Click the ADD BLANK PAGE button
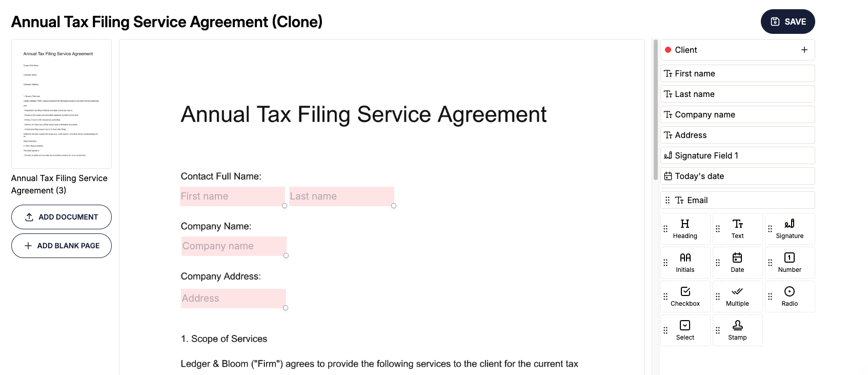 (62, 246)
